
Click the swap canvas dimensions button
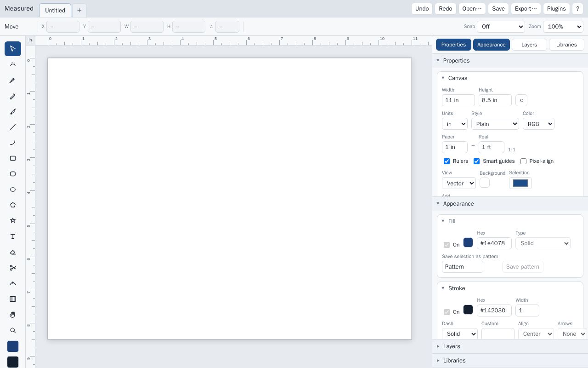pos(521,100)
